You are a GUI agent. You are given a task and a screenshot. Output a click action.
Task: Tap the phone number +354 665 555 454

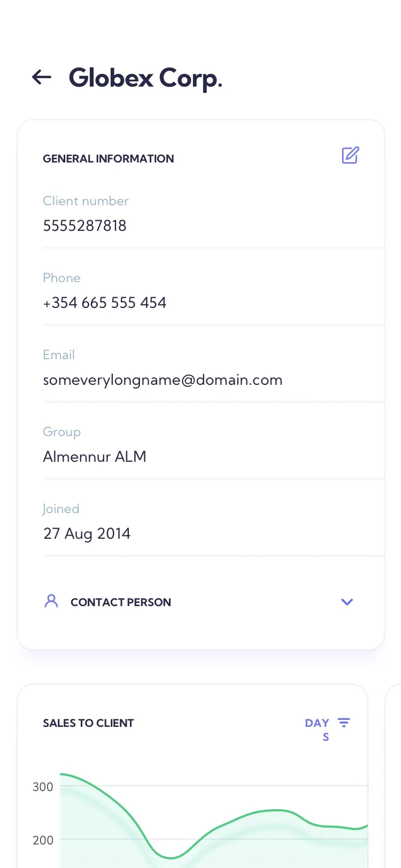(x=105, y=303)
